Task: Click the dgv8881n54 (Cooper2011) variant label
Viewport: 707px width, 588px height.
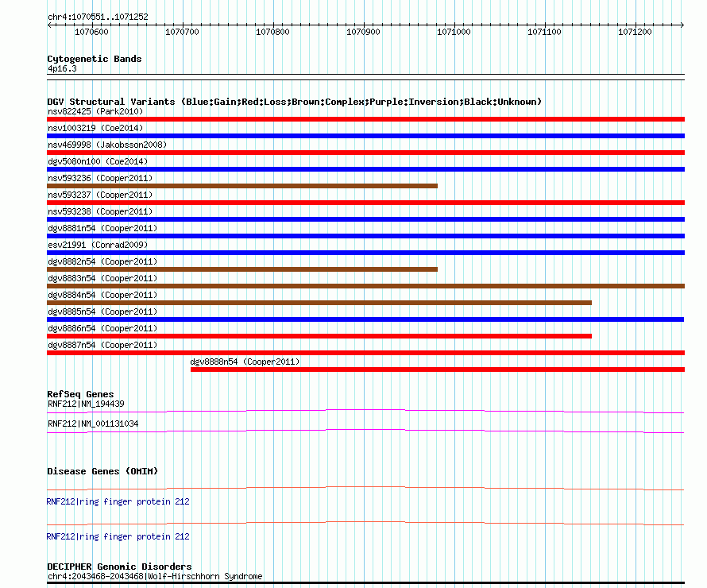Action: click(x=102, y=228)
